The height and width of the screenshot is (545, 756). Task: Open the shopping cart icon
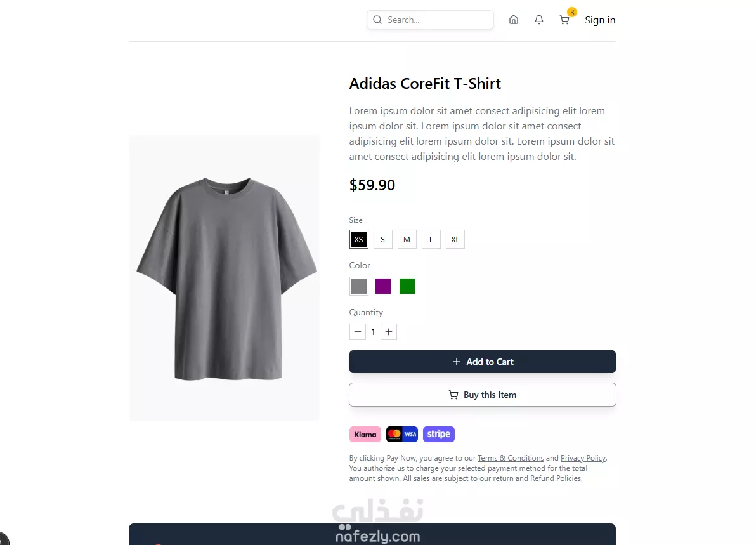point(564,20)
